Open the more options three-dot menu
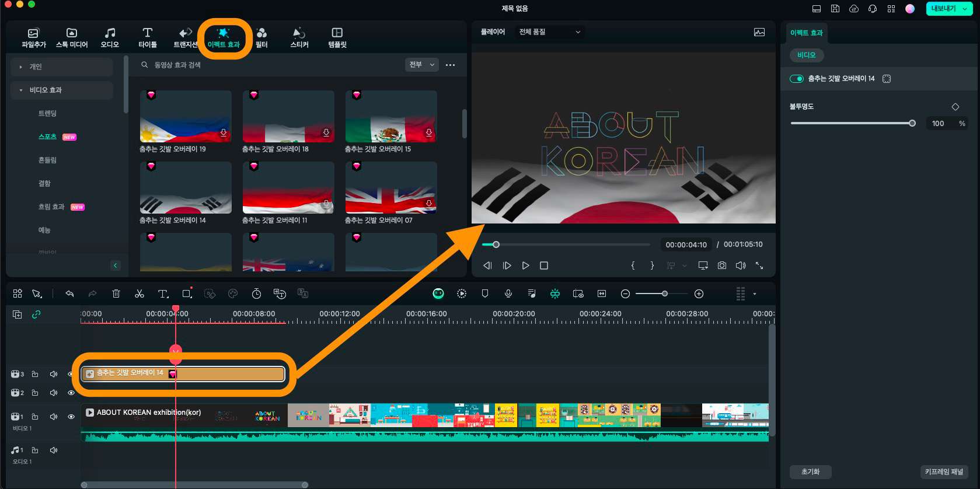Viewport: 980px width, 489px height. [450, 65]
